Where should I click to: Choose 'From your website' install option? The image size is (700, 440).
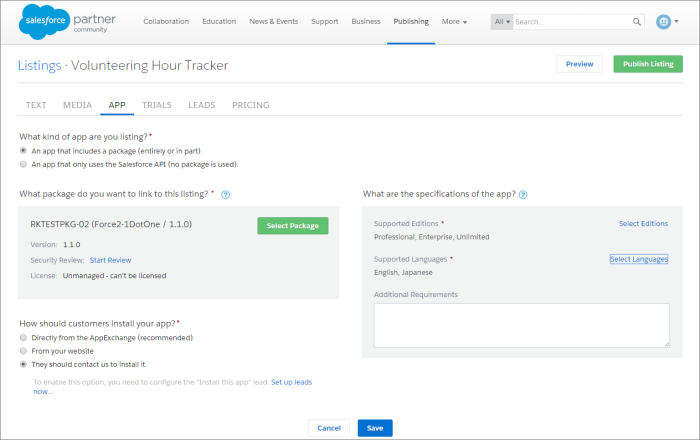coord(23,351)
